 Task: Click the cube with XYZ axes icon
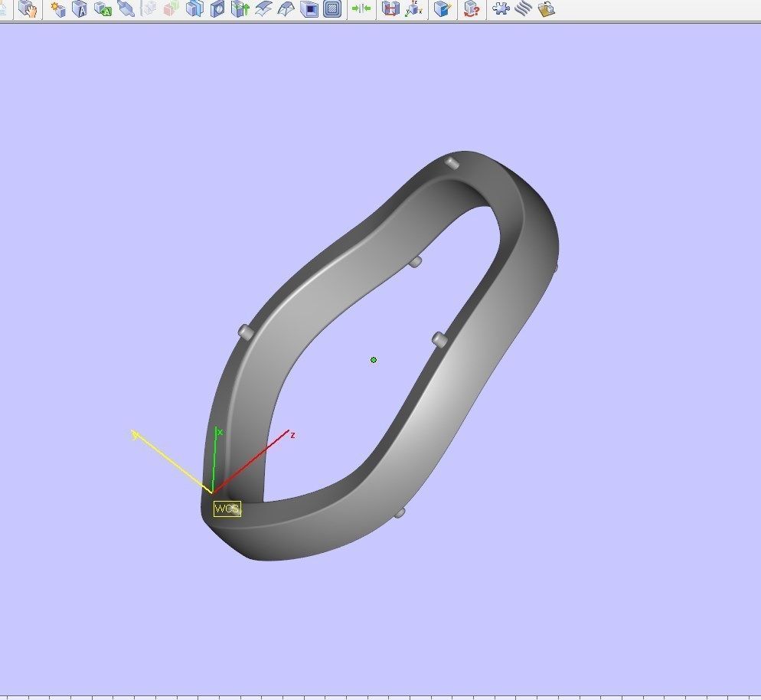[413, 8]
